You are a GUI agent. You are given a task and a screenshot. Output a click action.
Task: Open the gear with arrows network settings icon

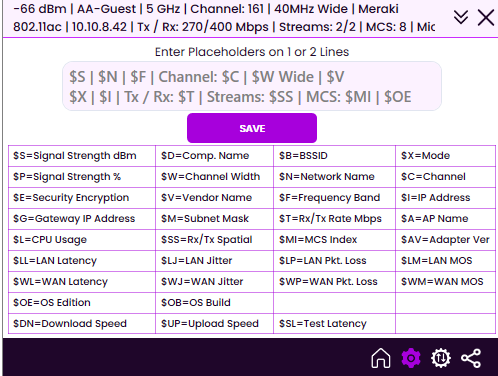pos(441,358)
